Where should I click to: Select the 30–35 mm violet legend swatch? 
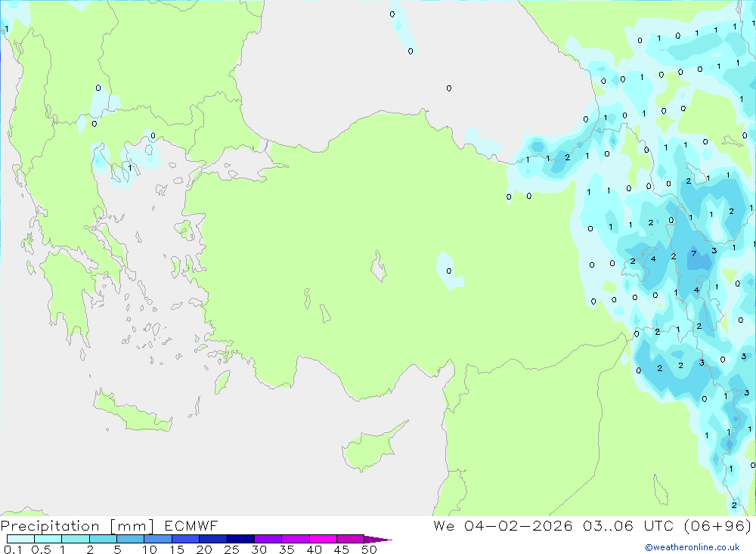(x=268, y=539)
